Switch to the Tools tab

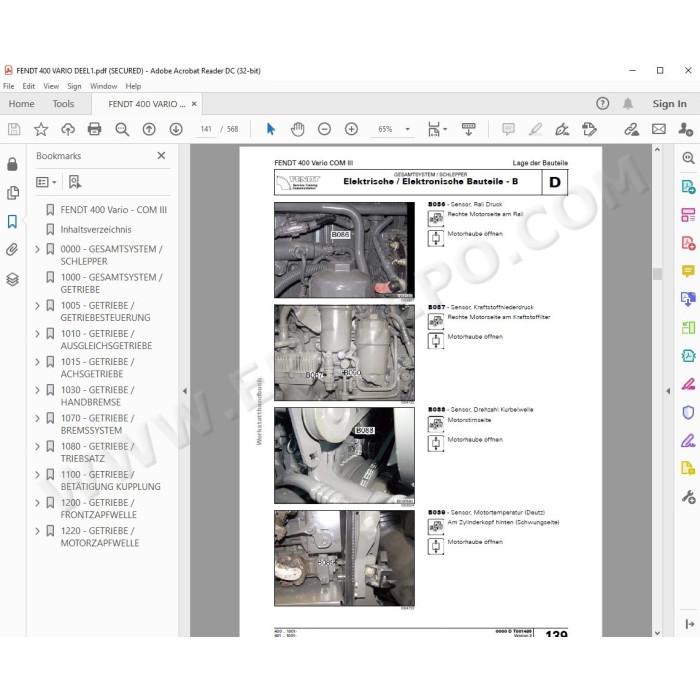pos(63,104)
